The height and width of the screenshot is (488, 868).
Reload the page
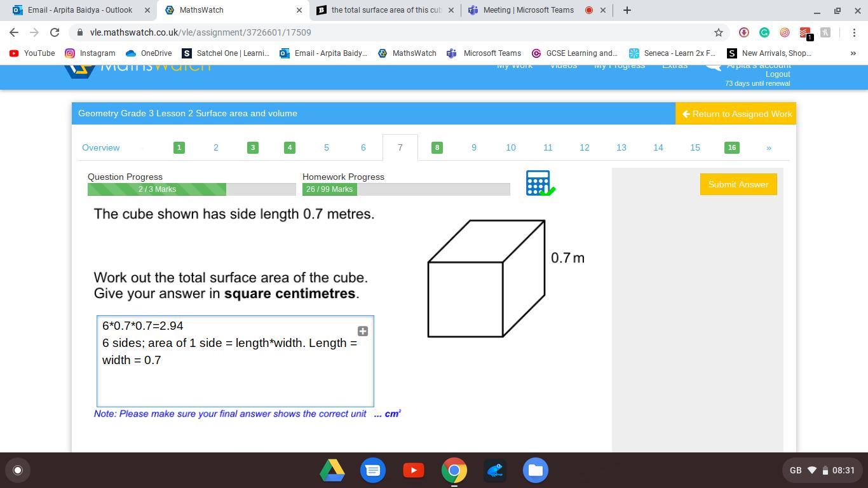click(x=55, y=32)
